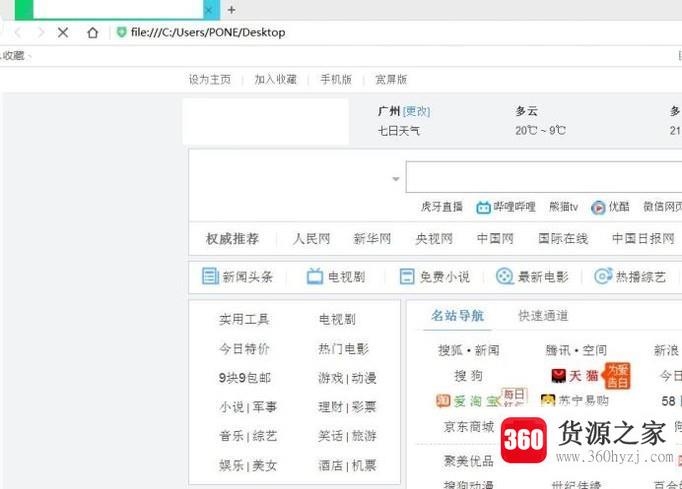Open 笑话 link in left panel
Viewport: 682px width, 489px height.
pos(331,436)
